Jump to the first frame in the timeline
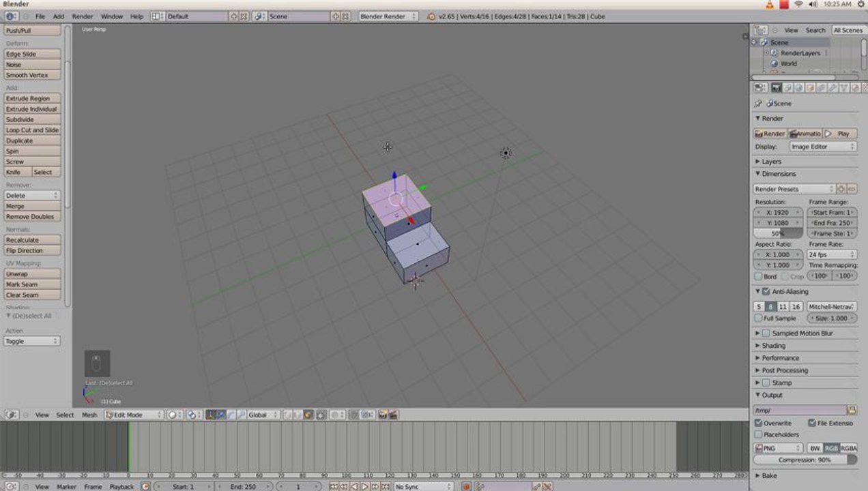The height and width of the screenshot is (491, 868). (x=333, y=486)
